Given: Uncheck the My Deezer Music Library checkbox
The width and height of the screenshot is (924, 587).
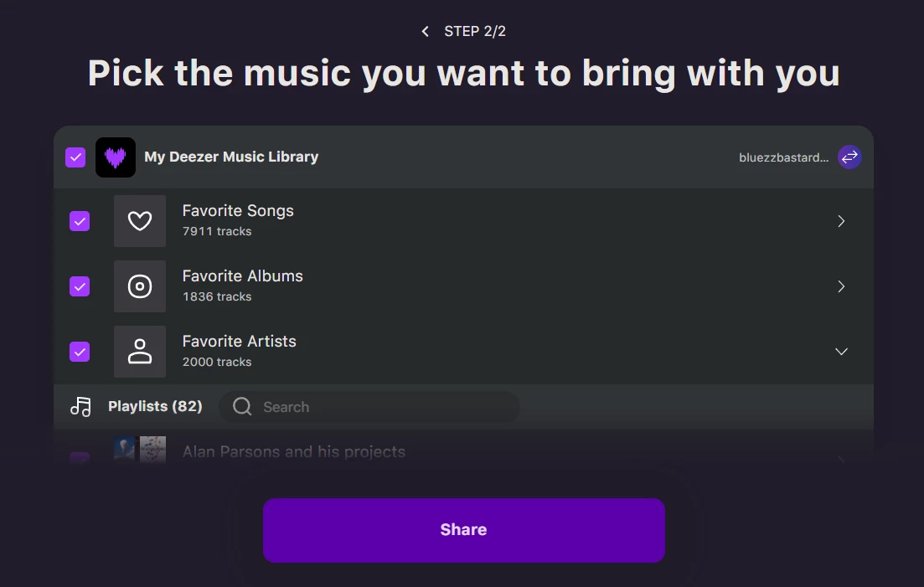Looking at the screenshot, I should click(75, 157).
